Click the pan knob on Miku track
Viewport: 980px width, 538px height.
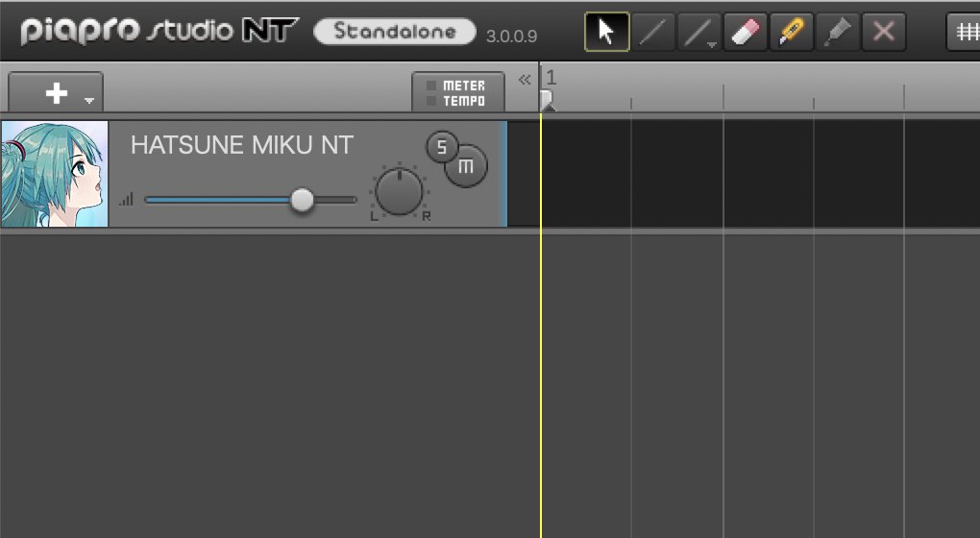[x=400, y=192]
